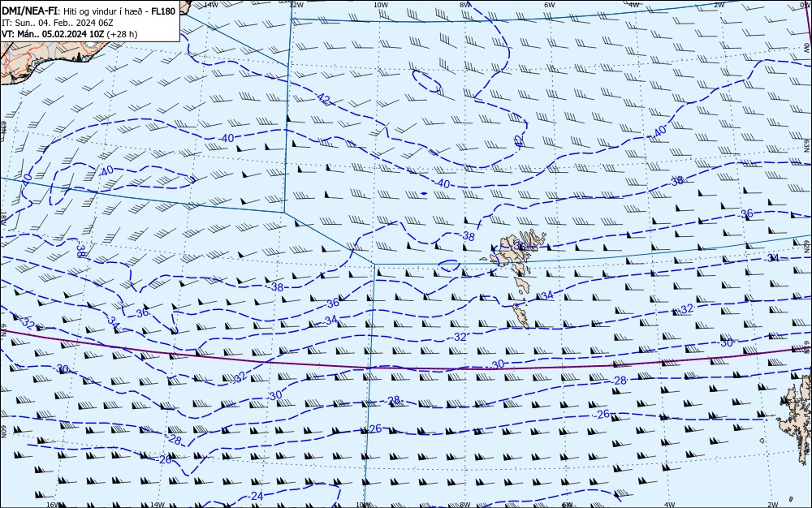Click the '-24' isotherm label
The width and height of the screenshot is (812, 508).
click(255, 496)
